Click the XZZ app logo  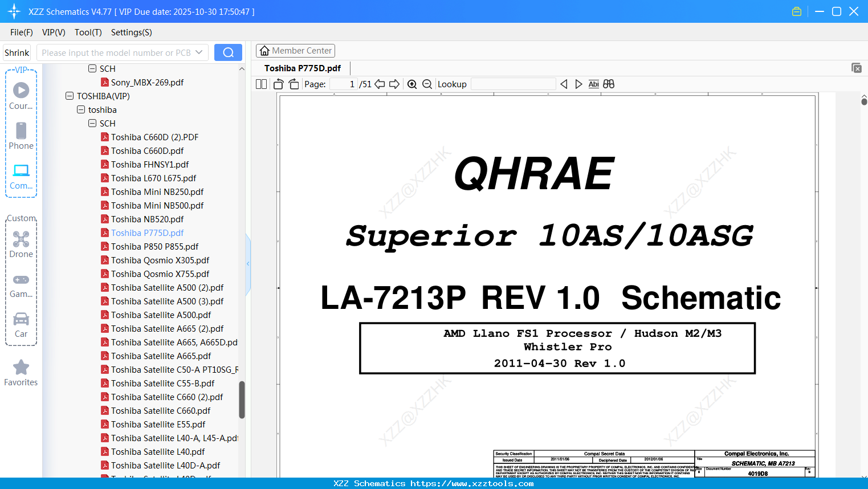click(14, 11)
